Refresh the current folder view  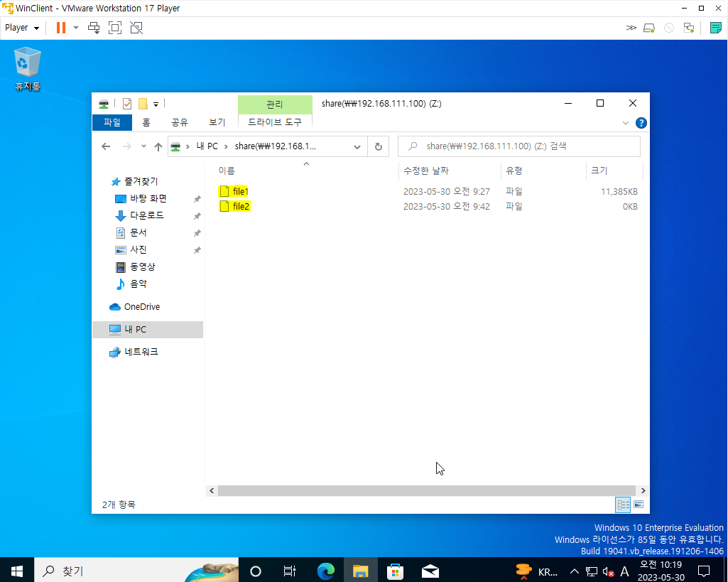click(379, 147)
